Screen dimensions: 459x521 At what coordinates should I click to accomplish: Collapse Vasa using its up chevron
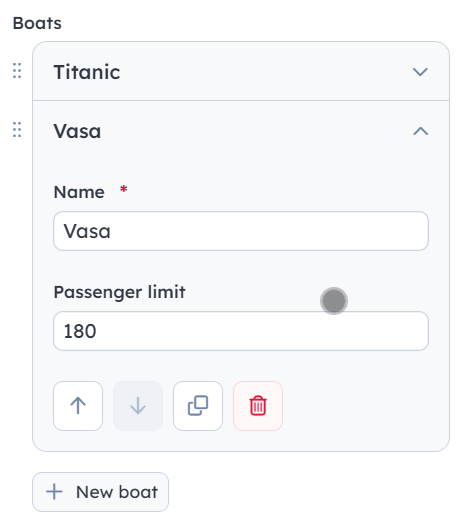pyautogui.click(x=420, y=131)
